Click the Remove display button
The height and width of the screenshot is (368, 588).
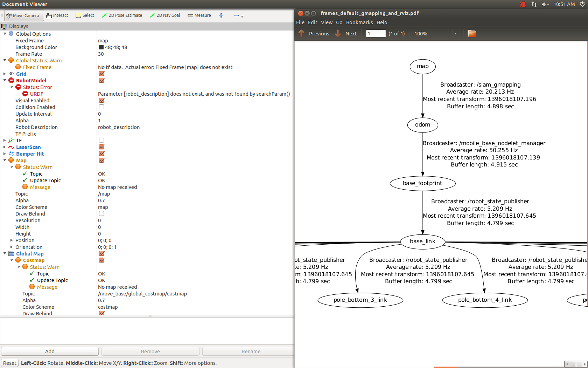pyautogui.click(x=150, y=352)
